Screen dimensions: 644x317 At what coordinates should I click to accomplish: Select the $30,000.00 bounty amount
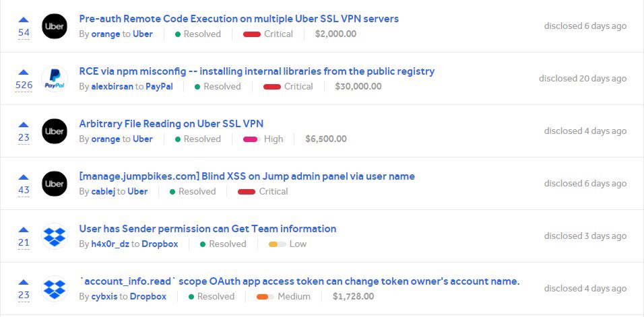click(358, 87)
